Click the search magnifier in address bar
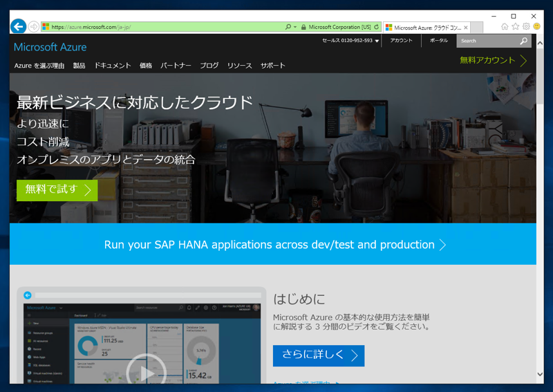 (x=288, y=27)
